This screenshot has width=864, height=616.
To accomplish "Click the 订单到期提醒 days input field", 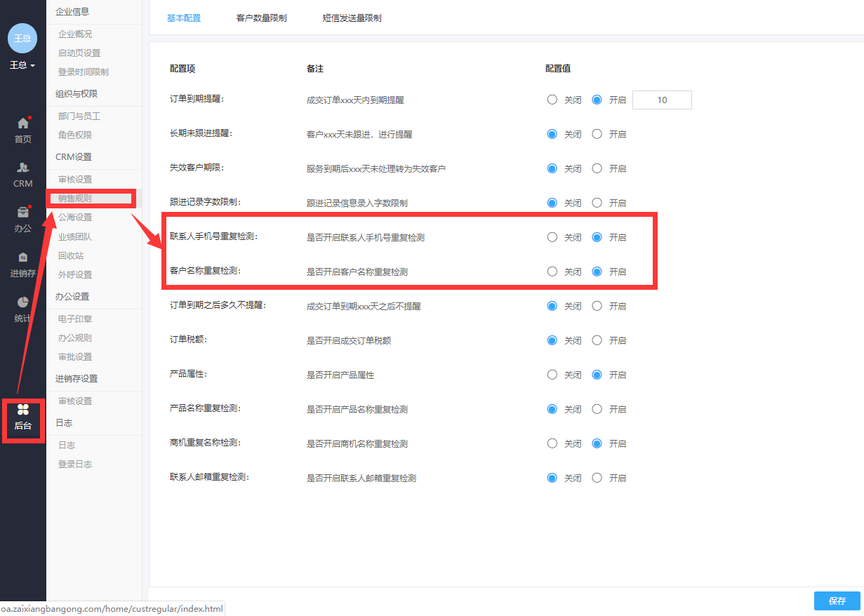I will [x=662, y=100].
